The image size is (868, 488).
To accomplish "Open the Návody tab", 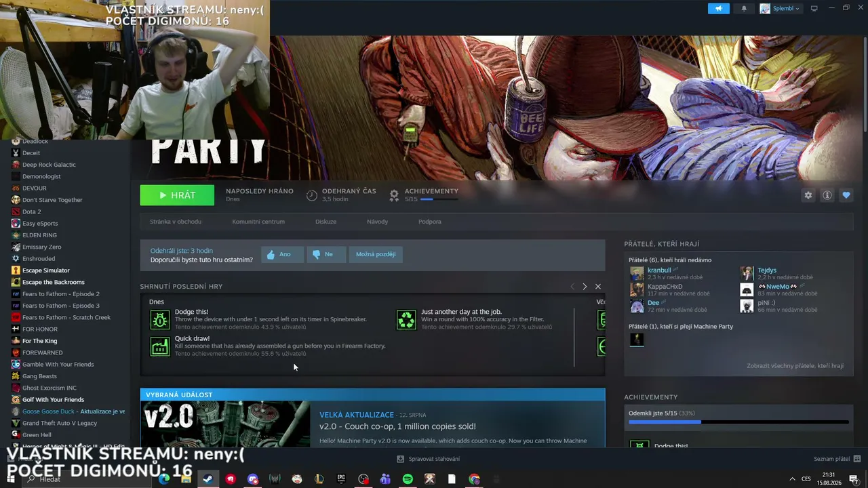I will coord(377,222).
